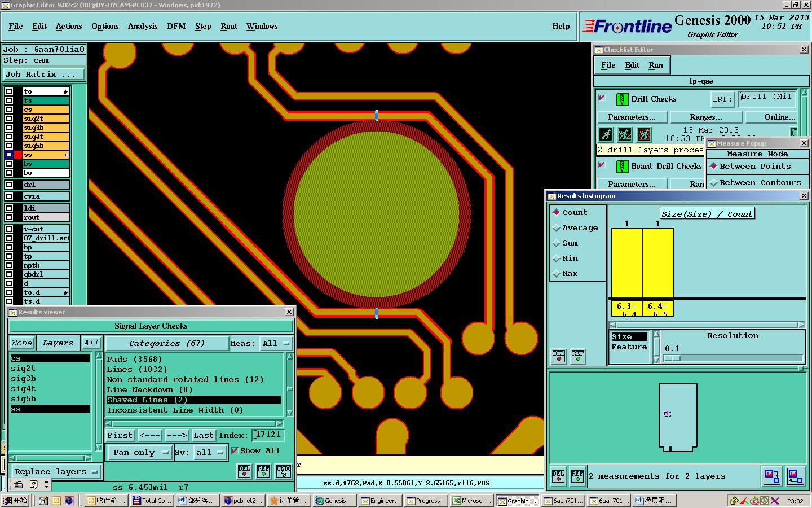812x508 pixels.
Task: Click the first running-man icon under Drill Checks
Action: click(x=606, y=134)
